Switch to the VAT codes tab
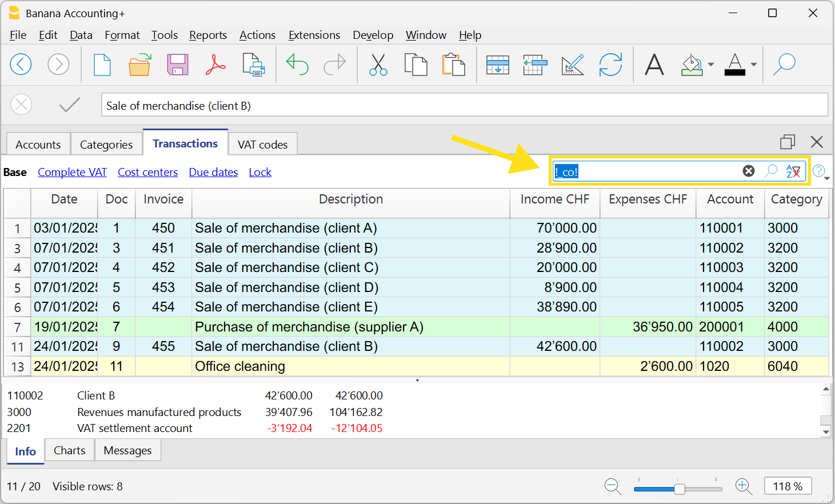The width and height of the screenshot is (835, 504). tap(262, 145)
